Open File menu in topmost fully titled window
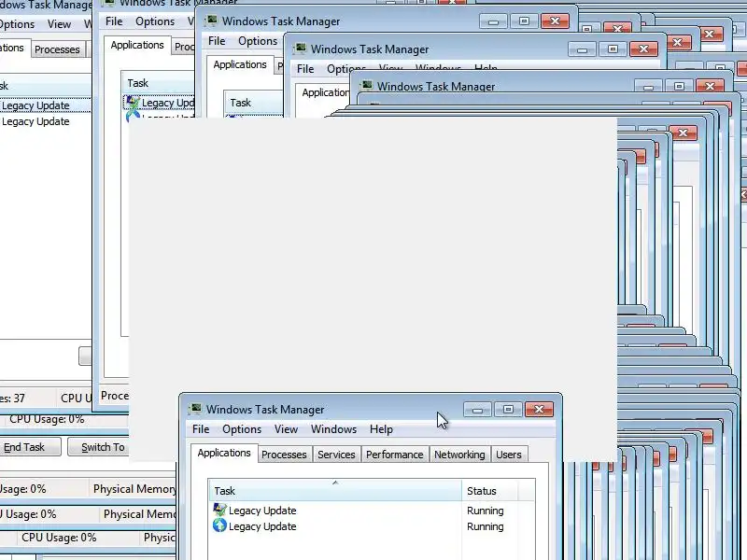The height and width of the screenshot is (560, 747). [217, 41]
